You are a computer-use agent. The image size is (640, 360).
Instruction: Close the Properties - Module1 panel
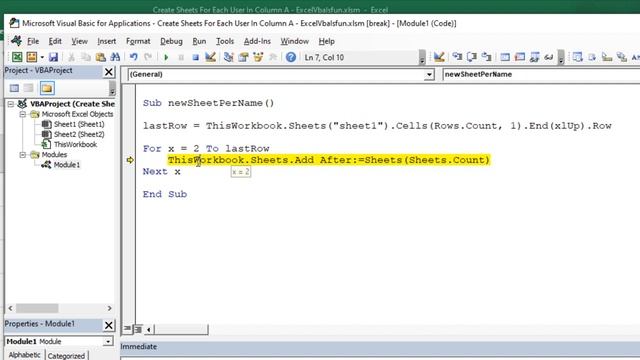tap(109, 325)
